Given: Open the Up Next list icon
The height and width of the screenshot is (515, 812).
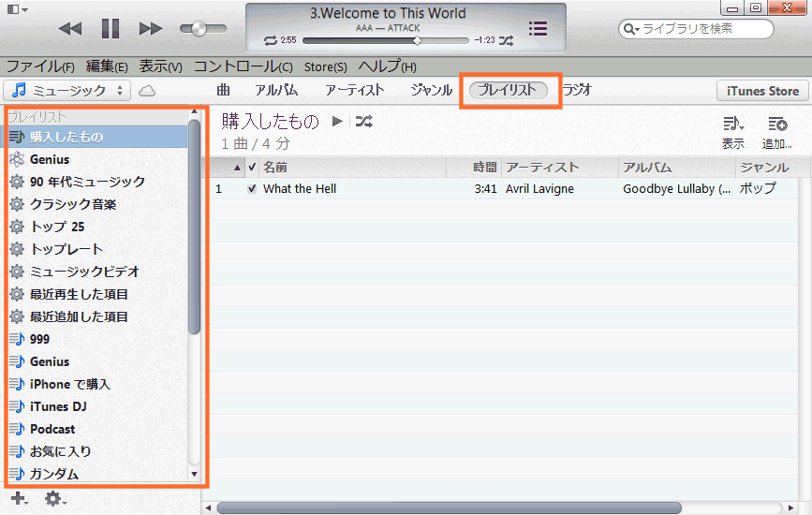Looking at the screenshot, I should [x=538, y=28].
